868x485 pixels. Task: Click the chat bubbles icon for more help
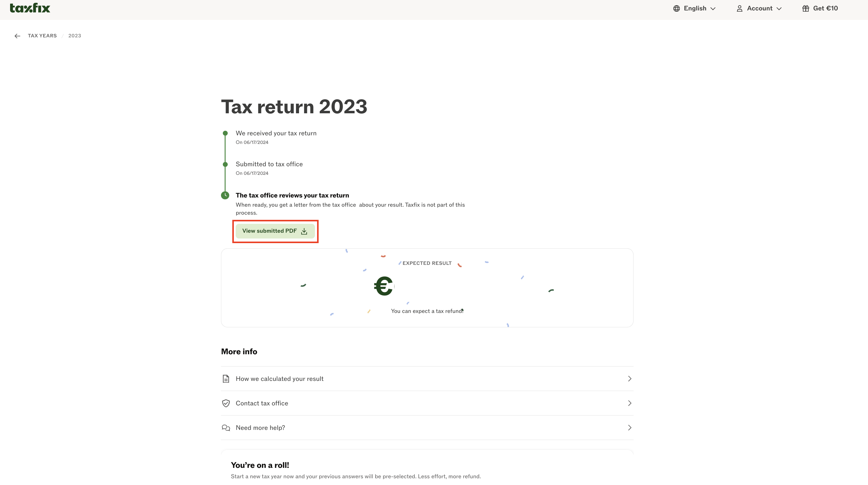click(226, 428)
